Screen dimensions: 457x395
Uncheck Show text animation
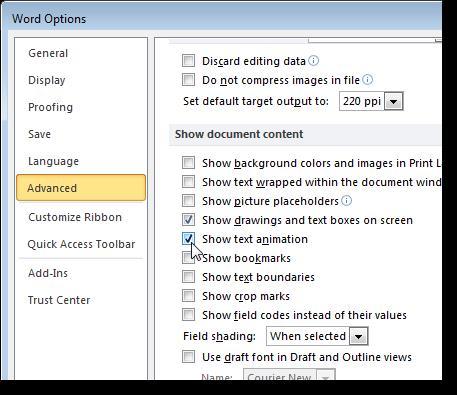pos(188,239)
